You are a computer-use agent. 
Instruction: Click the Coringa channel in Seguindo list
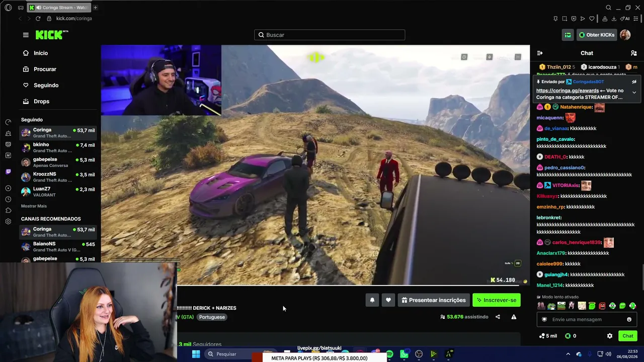click(58, 133)
